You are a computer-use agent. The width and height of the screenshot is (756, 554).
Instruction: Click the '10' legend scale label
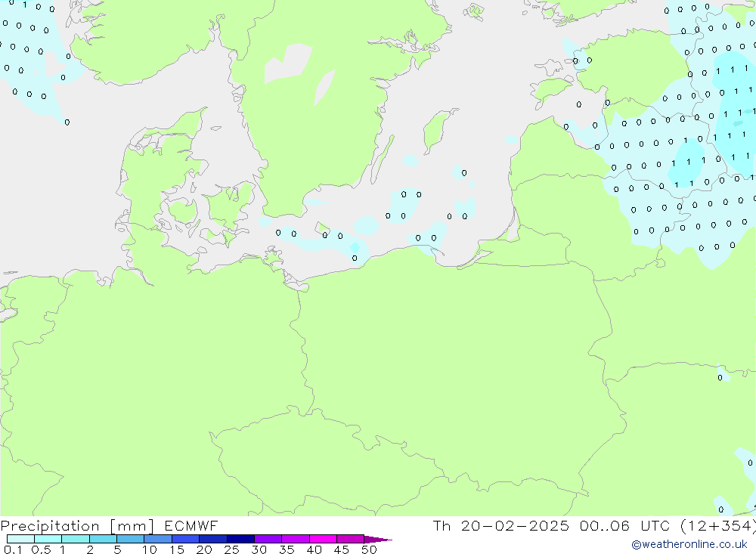[x=150, y=549]
